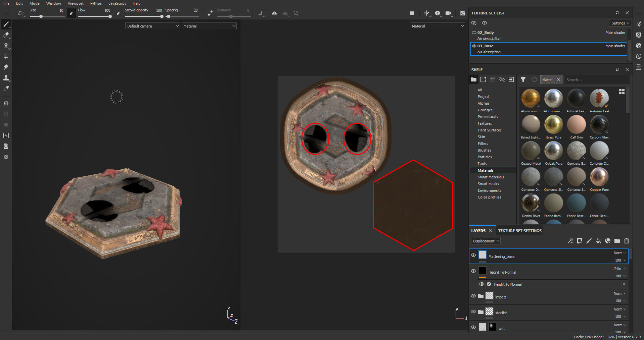Expand Texture Set List Settings dropdown
Viewport: 644px width, 340px height.
click(620, 23)
